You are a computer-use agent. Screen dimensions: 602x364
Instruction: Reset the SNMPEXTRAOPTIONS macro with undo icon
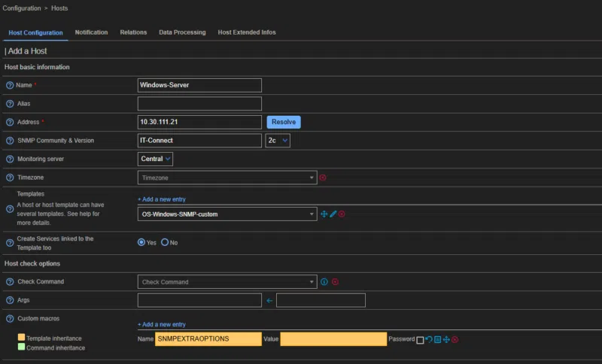point(429,340)
